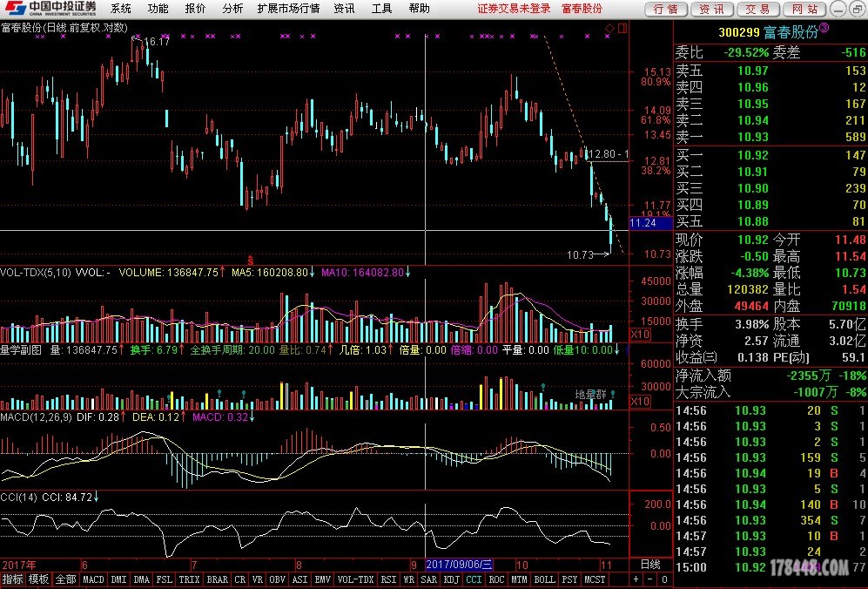Screen dimensions: 868x589
Task: Click the CCI(14) indicator label
Action: coord(19,498)
